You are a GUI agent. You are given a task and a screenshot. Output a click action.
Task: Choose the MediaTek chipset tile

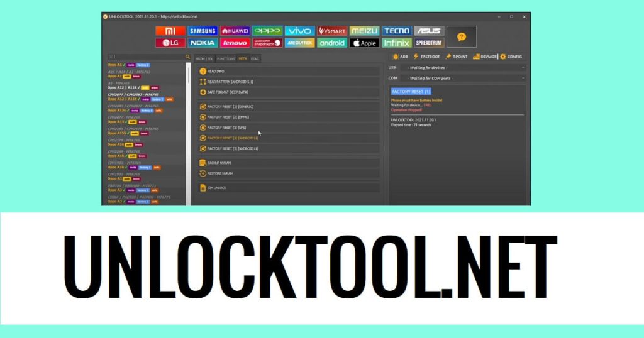pyautogui.click(x=299, y=43)
